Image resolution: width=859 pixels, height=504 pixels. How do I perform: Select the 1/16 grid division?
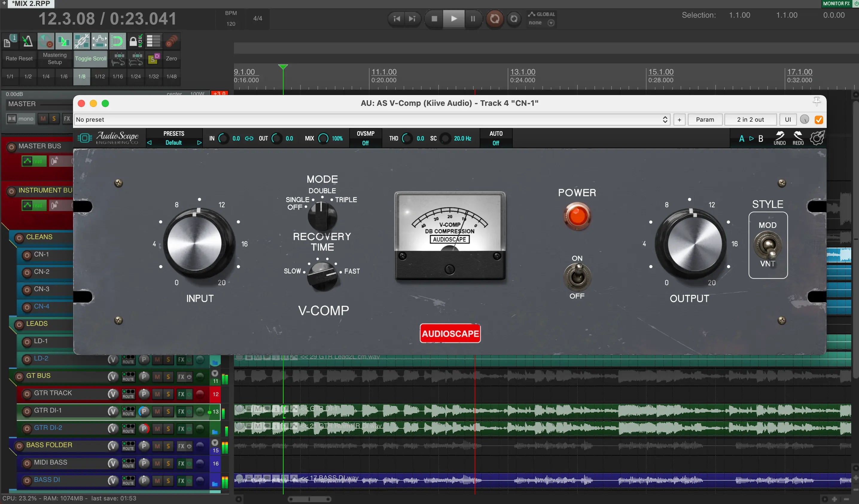pyautogui.click(x=118, y=76)
